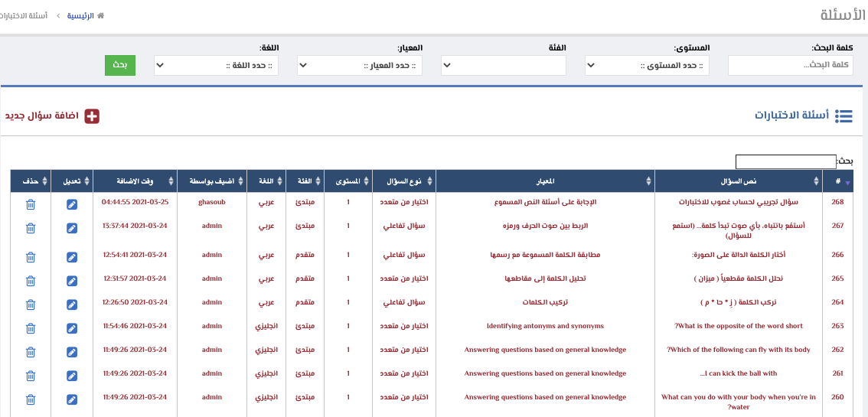Click the green بحث search button

click(x=120, y=65)
